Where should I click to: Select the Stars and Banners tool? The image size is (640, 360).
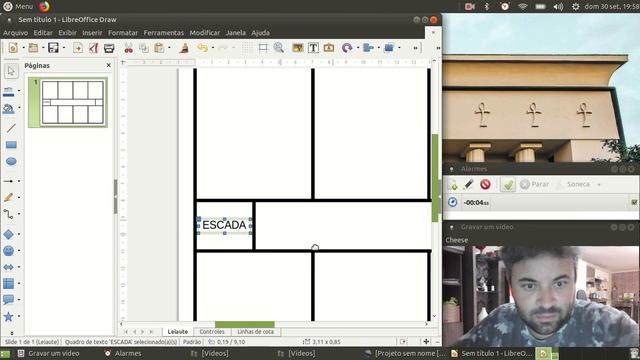9,316
